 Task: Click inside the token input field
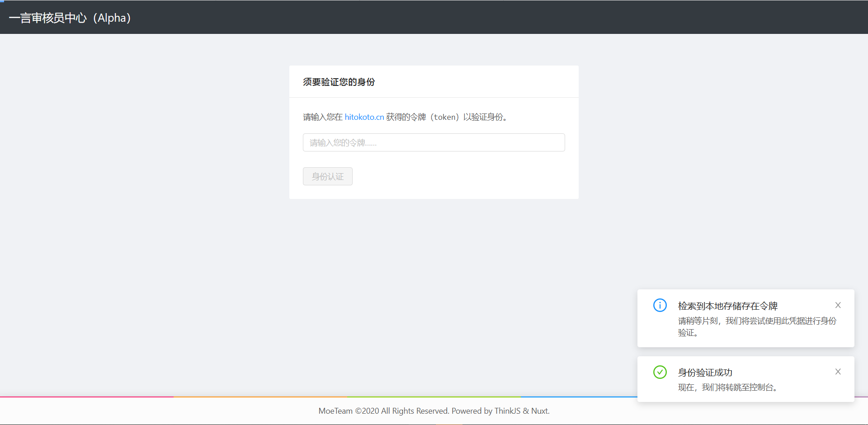click(434, 142)
